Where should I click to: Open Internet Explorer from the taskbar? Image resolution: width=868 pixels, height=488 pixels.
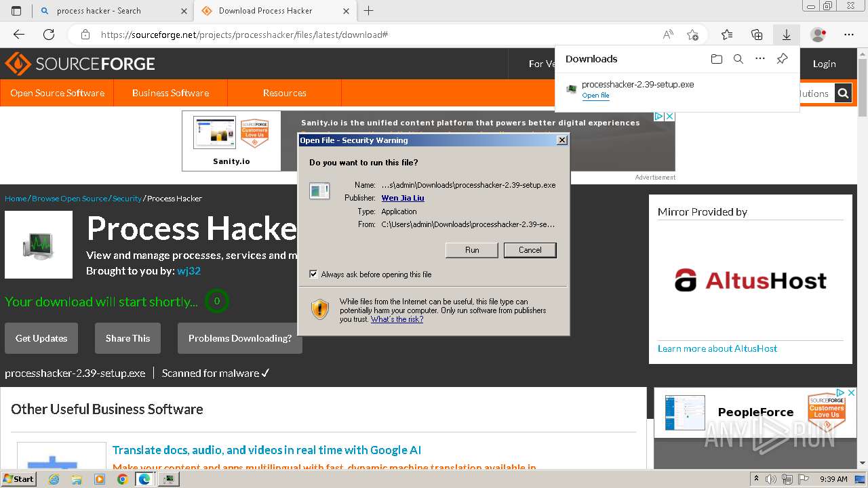54,479
